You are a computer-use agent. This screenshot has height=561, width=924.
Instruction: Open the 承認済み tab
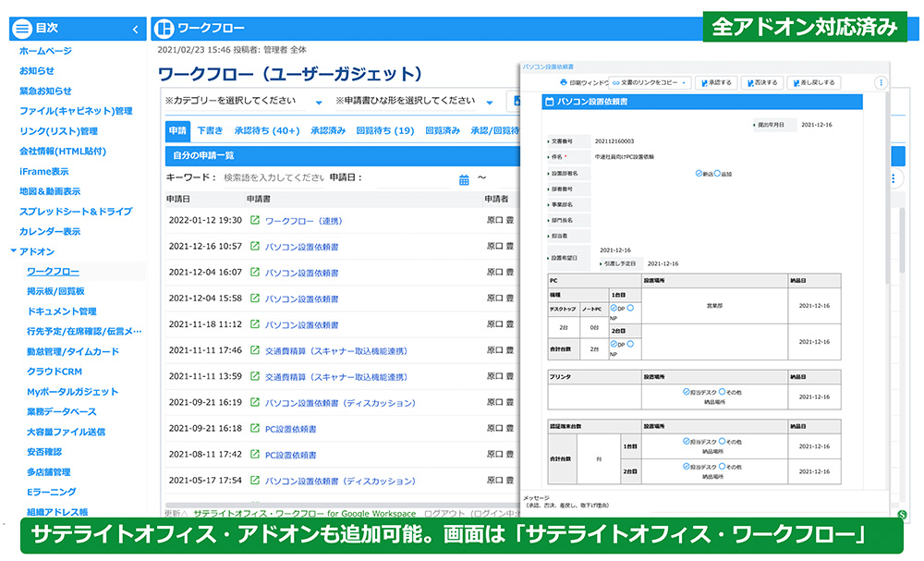(328, 131)
